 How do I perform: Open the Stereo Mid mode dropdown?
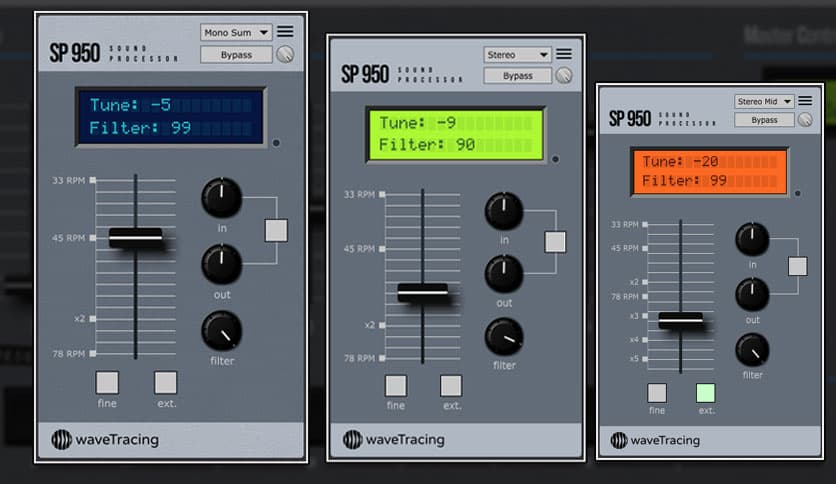[764, 101]
